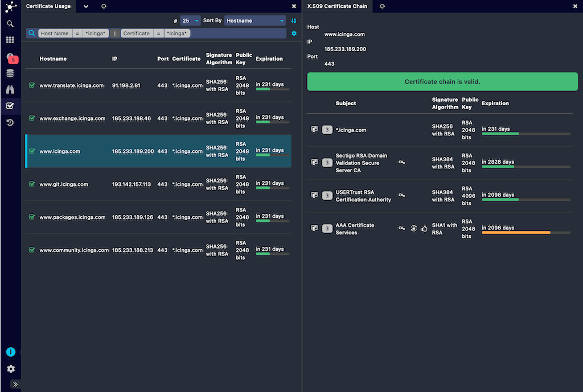Click the self-signed icon in the AAA Certificate Services row
This screenshot has width=583, height=392.
point(413,228)
